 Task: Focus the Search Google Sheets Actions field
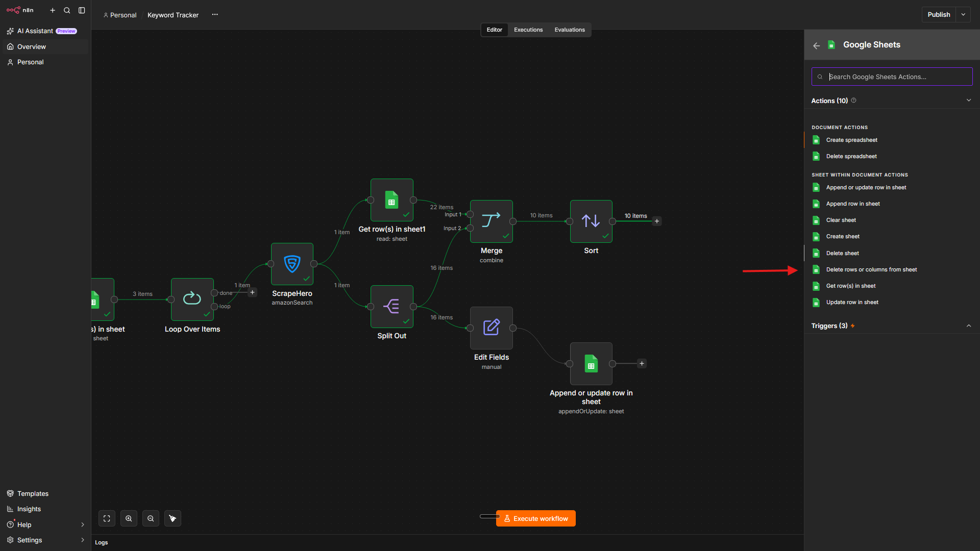coord(892,77)
